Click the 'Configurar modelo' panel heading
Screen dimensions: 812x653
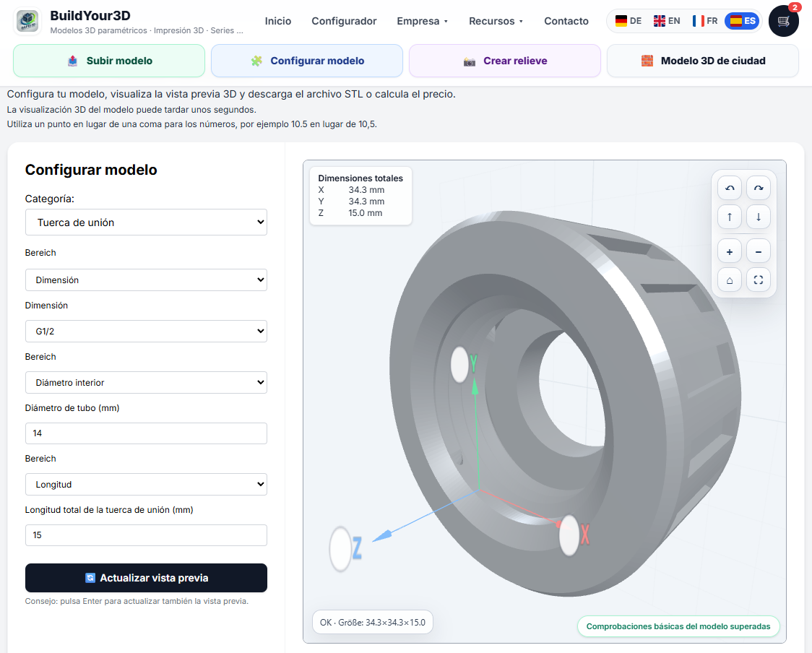[91, 170]
